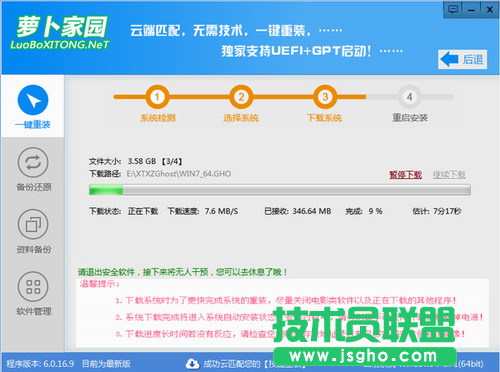
Task: Pause download via 暂停下载 link
Action: pyautogui.click(x=406, y=175)
